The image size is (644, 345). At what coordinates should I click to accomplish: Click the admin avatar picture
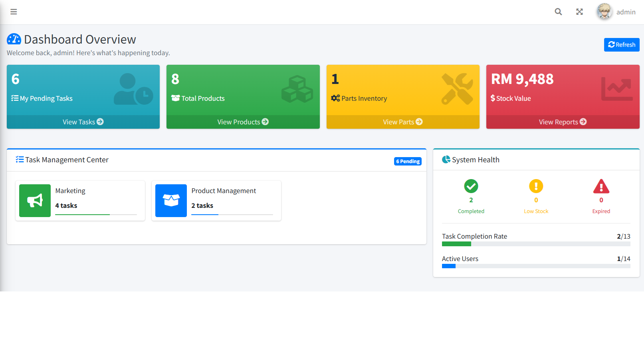(x=604, y=12)
